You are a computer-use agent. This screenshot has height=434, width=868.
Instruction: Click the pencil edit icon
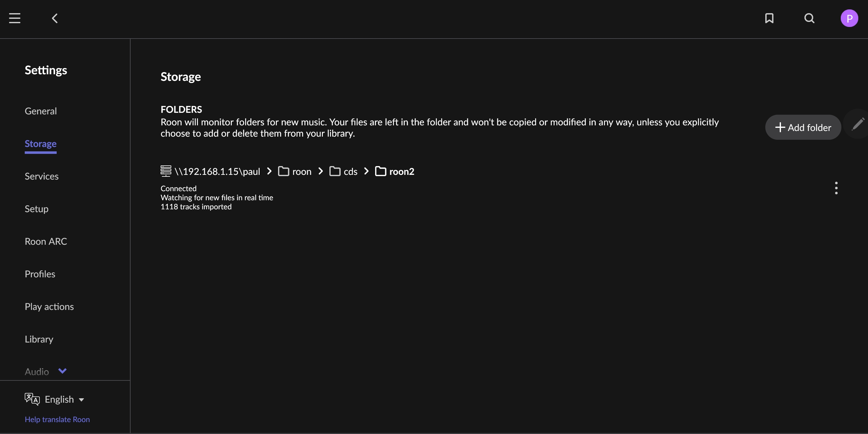click(x=858, y=124)
